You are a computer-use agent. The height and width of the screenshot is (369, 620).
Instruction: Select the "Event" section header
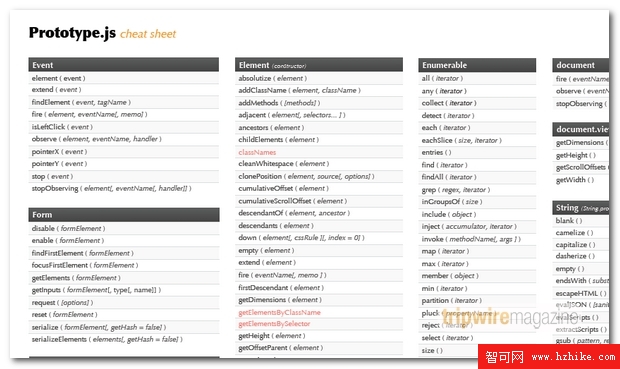tap(124, 65)
